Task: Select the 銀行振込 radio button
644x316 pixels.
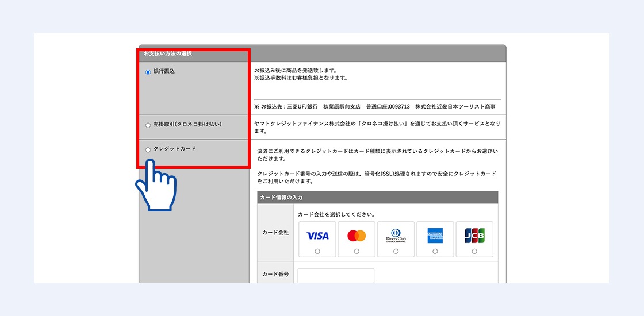Action: pos(148,72)
